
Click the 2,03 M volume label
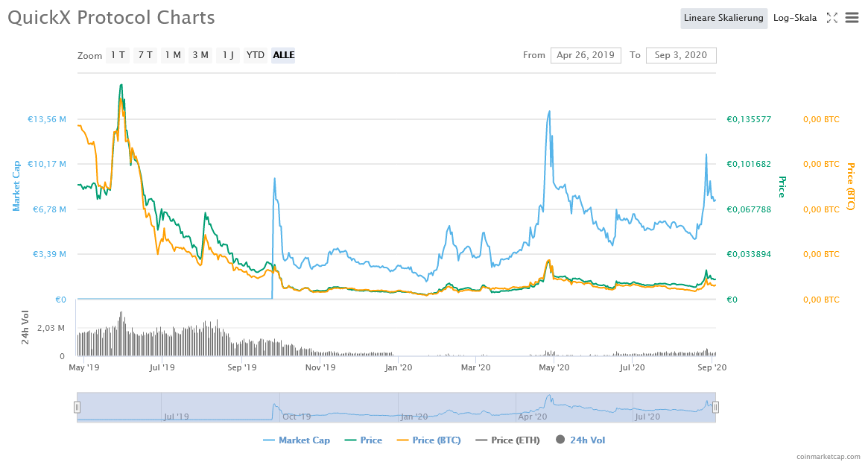pyautogui.click(x=51, y=328)
